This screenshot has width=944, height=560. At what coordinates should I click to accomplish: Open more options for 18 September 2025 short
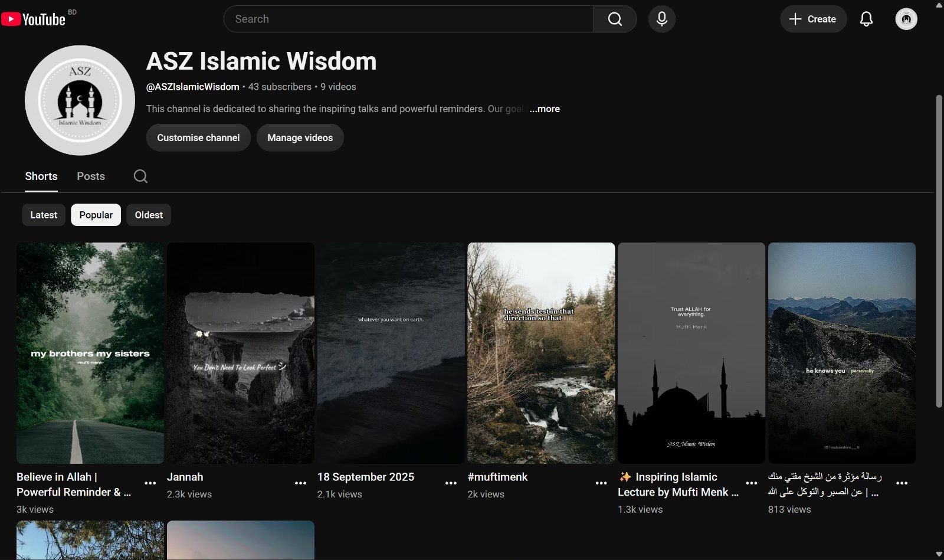(x=451, y=483)
